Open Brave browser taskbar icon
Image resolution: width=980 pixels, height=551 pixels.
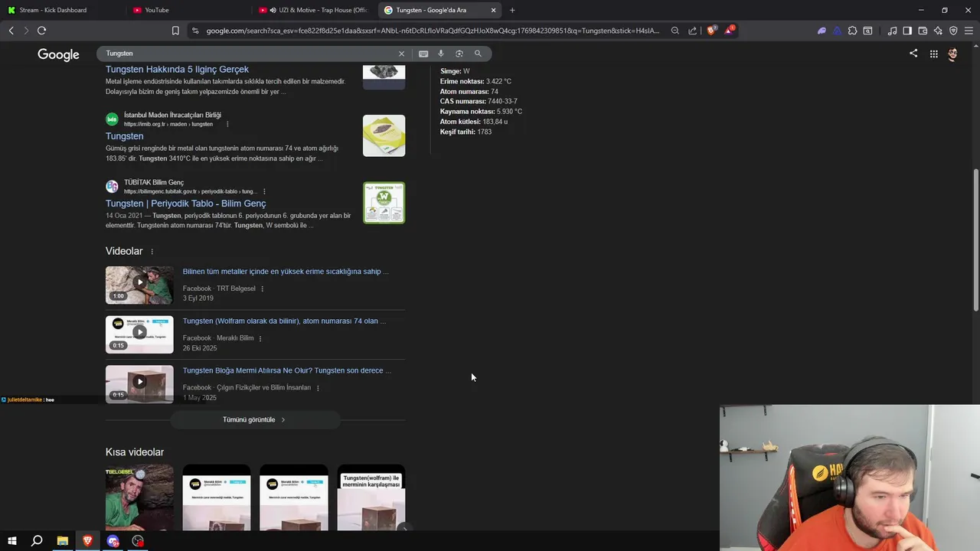point(87,541)
